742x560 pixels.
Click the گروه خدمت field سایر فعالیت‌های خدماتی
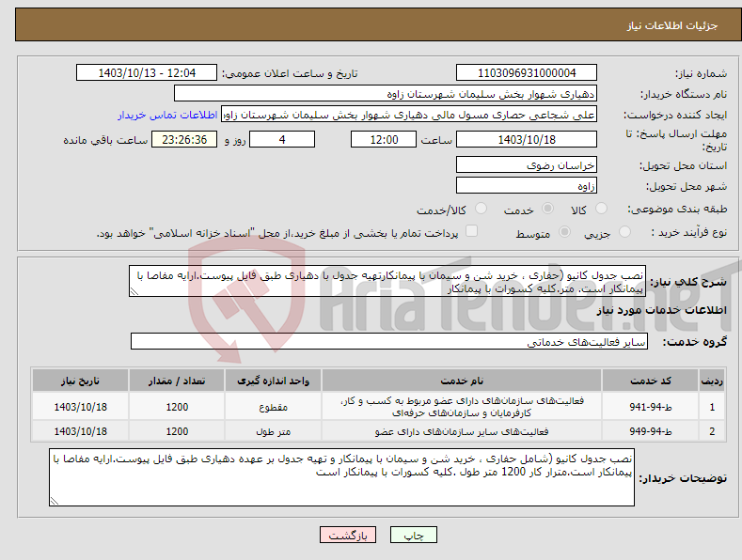click(389, 341)
